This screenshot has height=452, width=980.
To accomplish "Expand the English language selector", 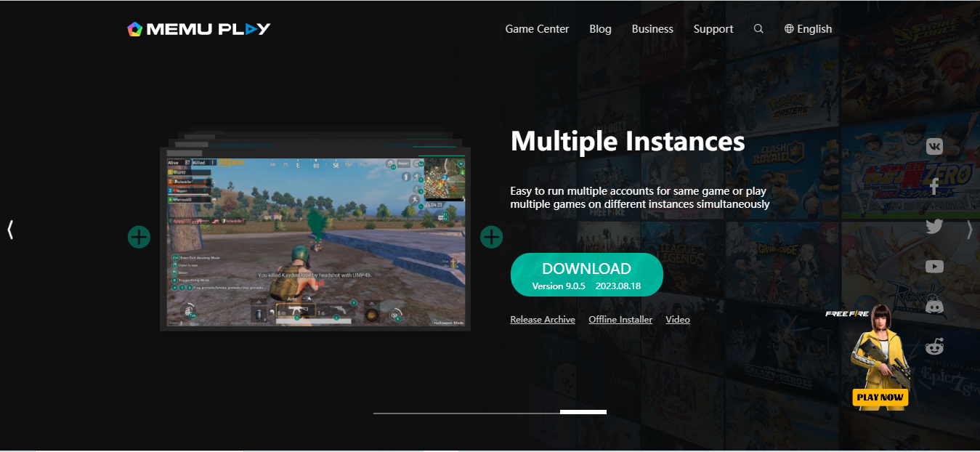I will (x=808, y=29).
